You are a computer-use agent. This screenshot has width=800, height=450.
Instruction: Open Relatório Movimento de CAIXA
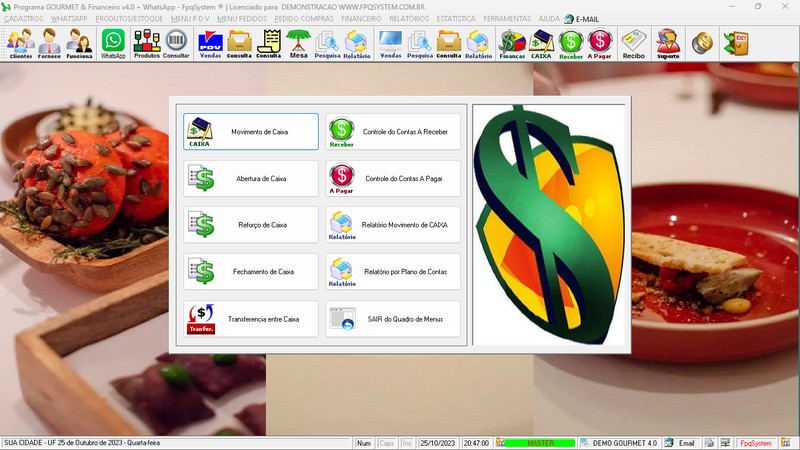(393, 225)
